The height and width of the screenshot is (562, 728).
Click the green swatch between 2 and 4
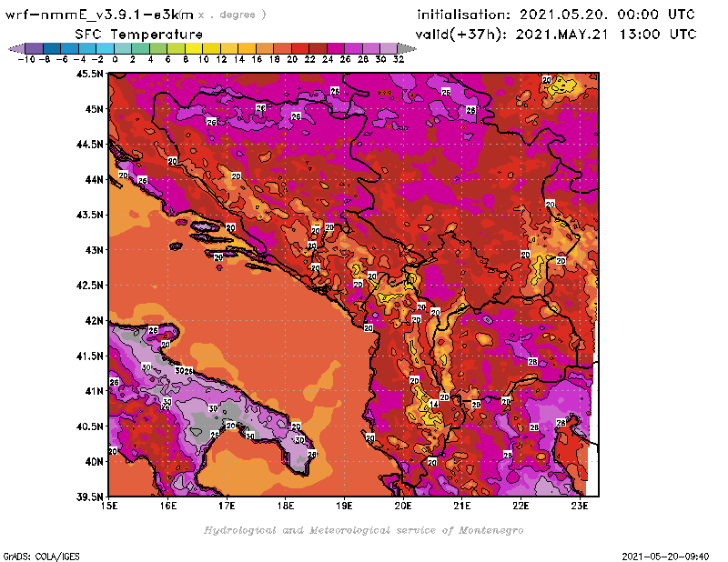(141, 48)
